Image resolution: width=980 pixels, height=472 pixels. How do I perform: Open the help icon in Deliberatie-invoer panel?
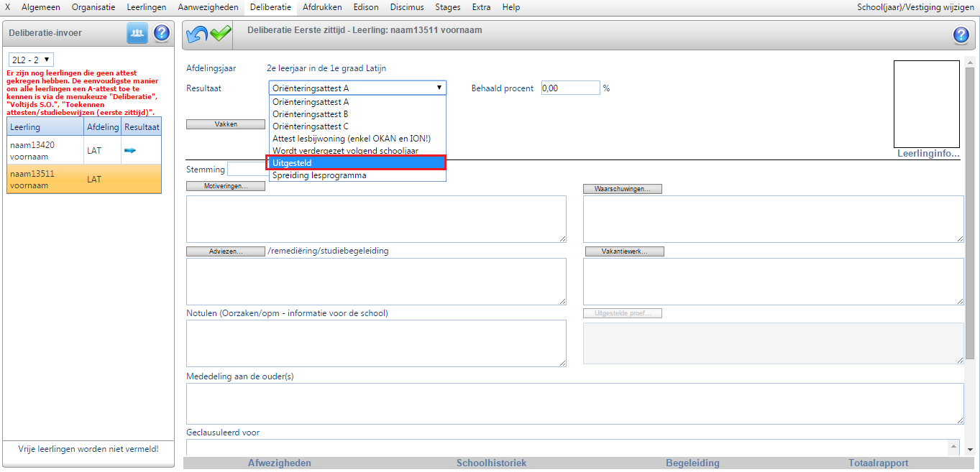[x=162, y=33]
